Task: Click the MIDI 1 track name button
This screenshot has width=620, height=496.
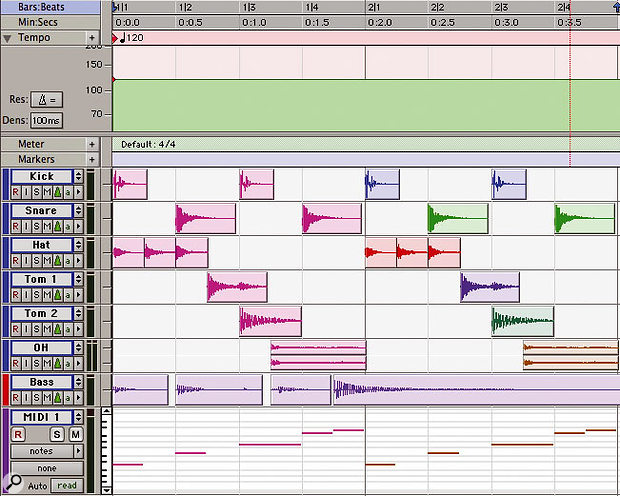Action: (x=42, y=417)
